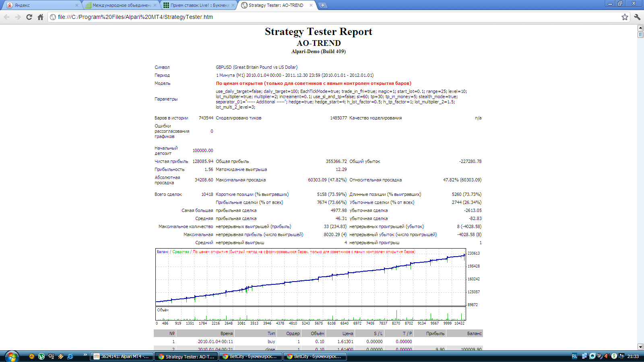Click the Windows Start orb
This screenshot has width=644, height=362.
12,356
